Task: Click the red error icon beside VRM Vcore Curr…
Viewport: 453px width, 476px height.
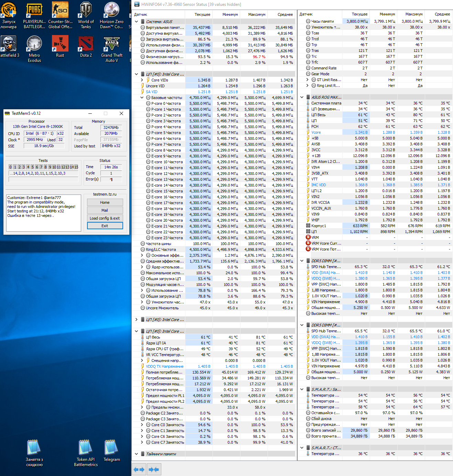Action: tap(308, 243)
